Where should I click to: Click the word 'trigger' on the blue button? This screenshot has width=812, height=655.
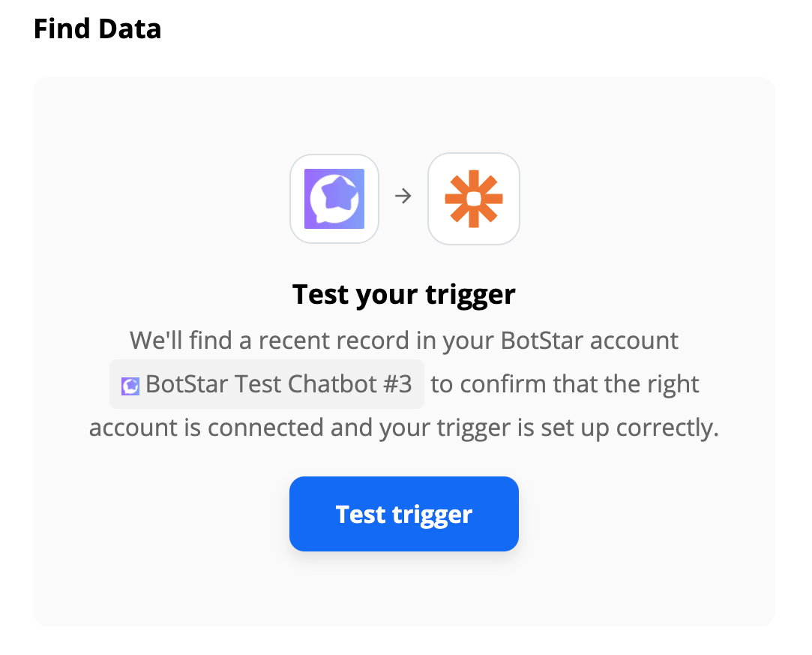(433, 515)
